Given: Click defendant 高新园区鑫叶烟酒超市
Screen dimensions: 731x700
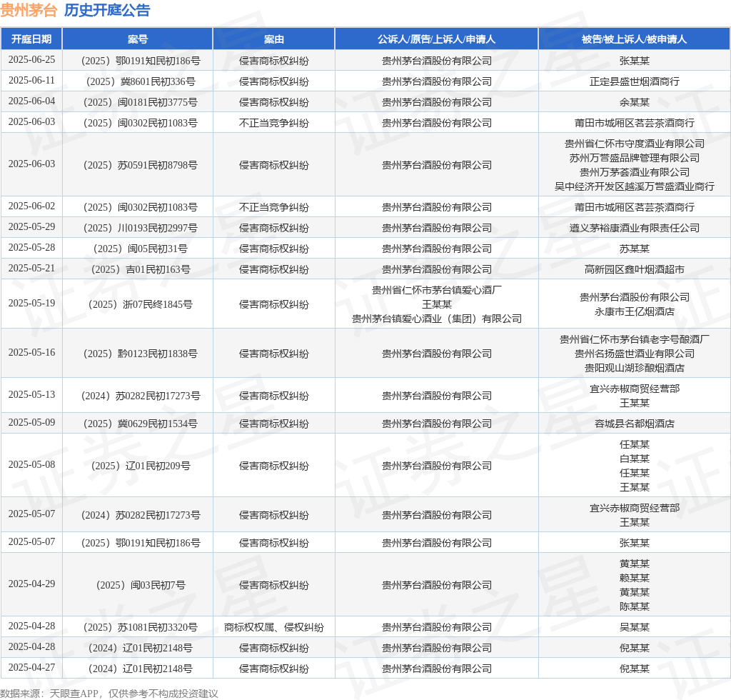Looking at the screenshot, I should [634, 269].
